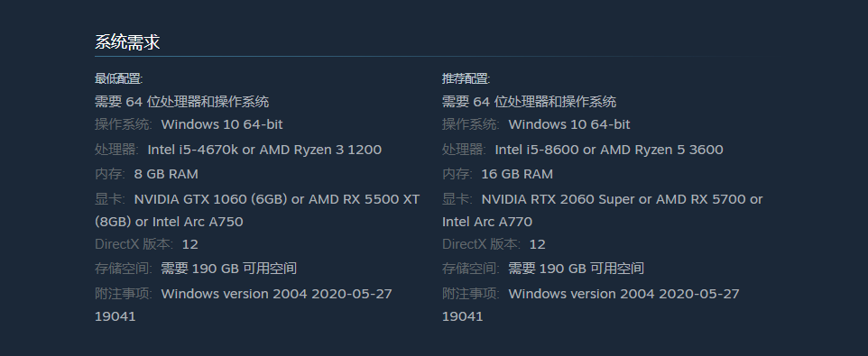The width and height of the screenshot is (868, 356).
Task: Click recommended DirectX 版本 12 line
Action: 494,243
